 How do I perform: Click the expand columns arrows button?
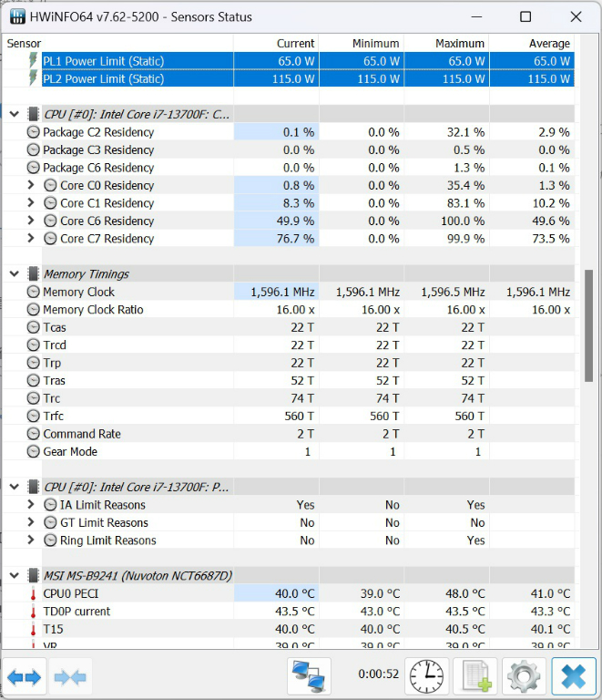pos(25,677)
